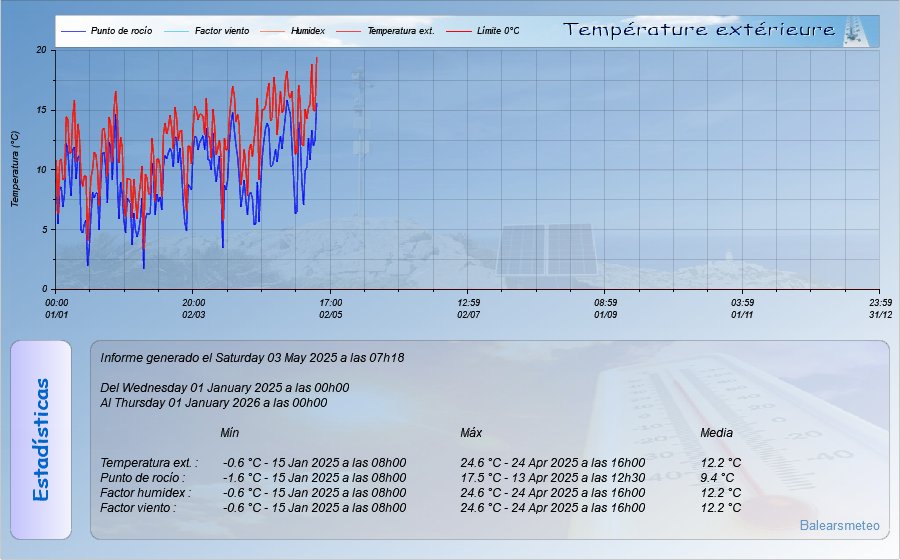Screen dimensions: 900x560
Task: Click the Mín column header
Action: click(x=230, y=433)
